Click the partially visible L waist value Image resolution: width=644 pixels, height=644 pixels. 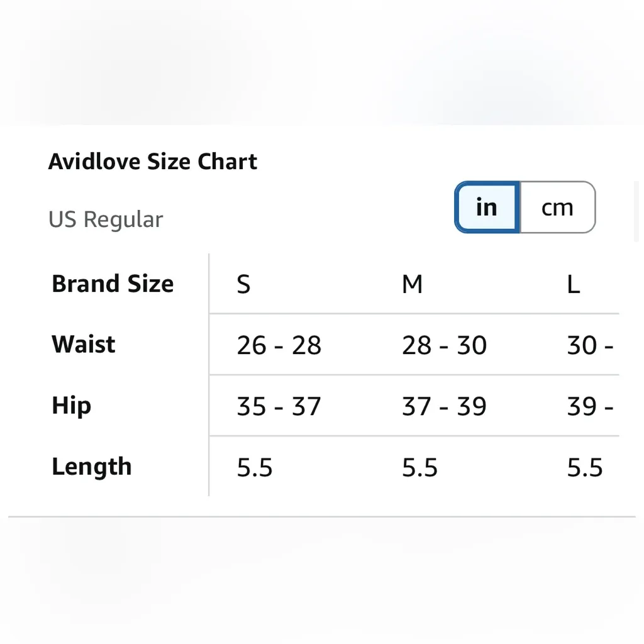pos(590,345)
